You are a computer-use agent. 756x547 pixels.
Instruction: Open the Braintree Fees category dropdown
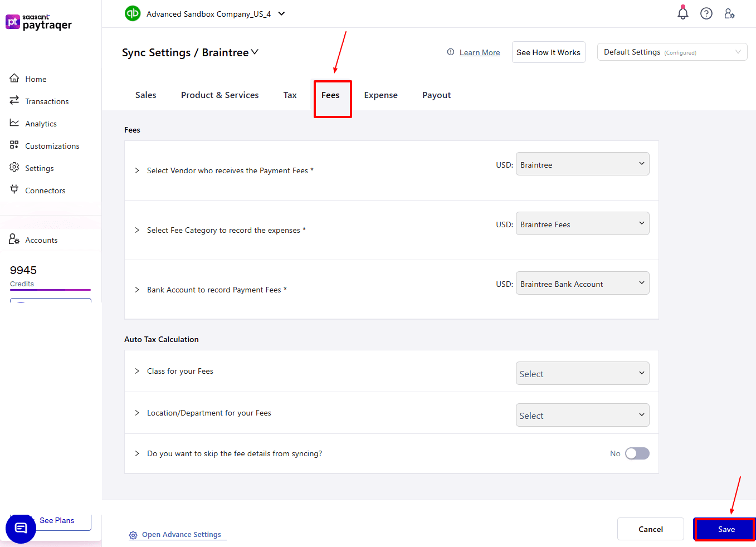(x=582, y=224)
